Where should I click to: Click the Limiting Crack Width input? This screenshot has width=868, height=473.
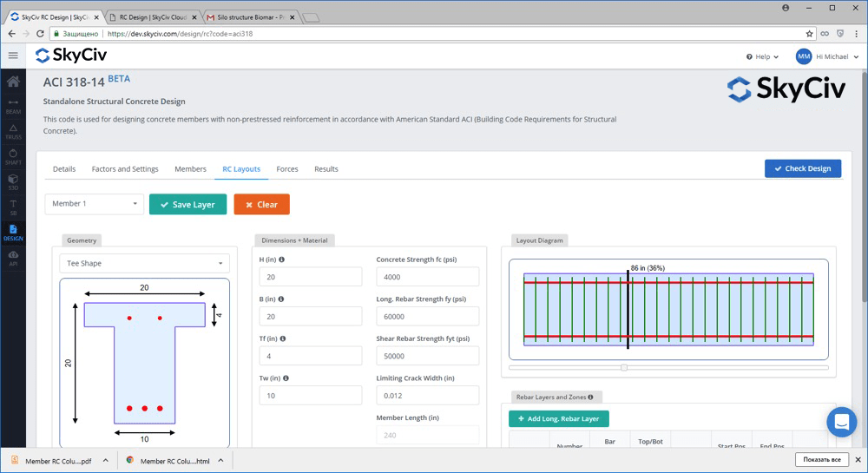point(427,396)
